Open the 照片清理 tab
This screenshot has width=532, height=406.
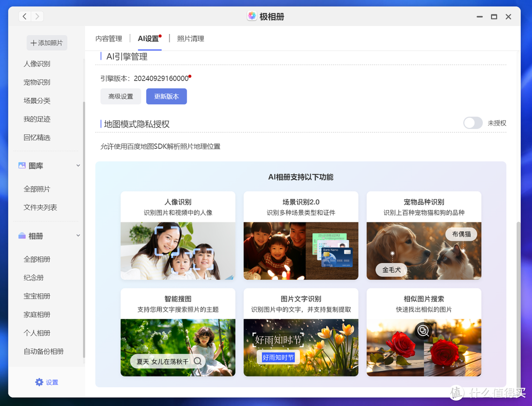click(x=191, y=38)
